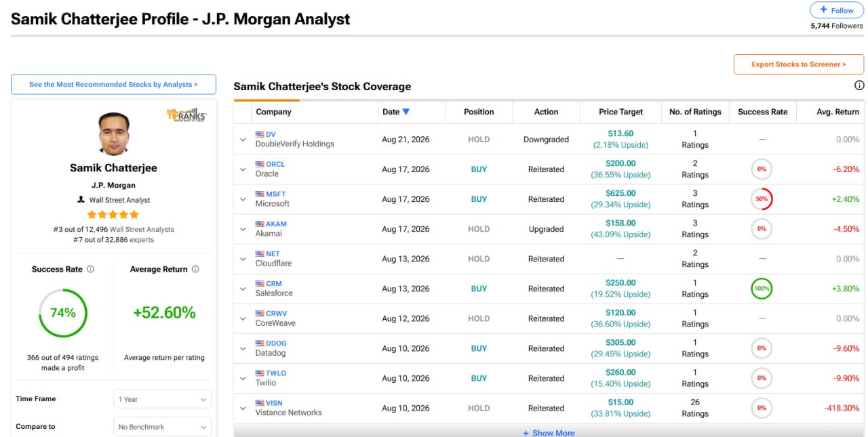Sort by the Date column header

(396, 112)
